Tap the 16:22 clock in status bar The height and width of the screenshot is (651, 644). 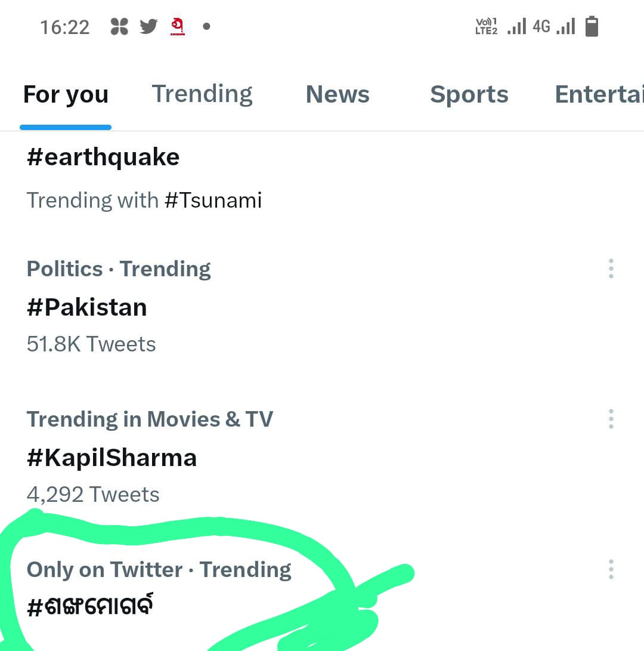point(64,27)
